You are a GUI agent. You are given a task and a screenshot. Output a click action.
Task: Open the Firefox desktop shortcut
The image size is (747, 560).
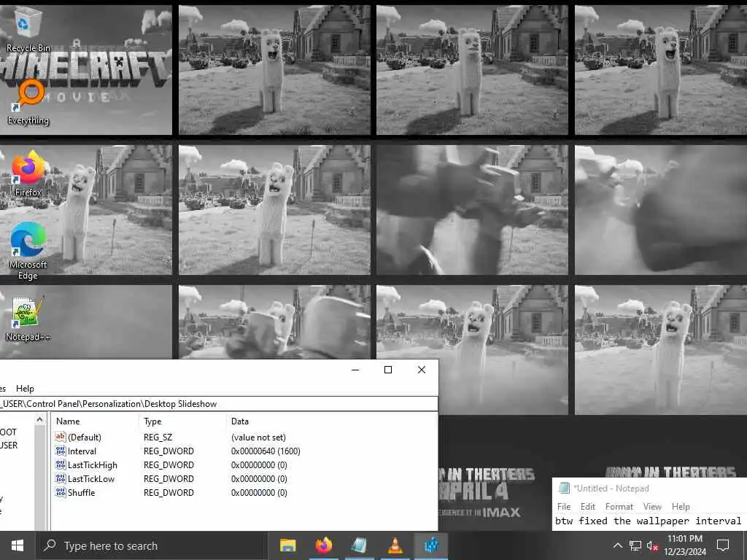point(28,174)
